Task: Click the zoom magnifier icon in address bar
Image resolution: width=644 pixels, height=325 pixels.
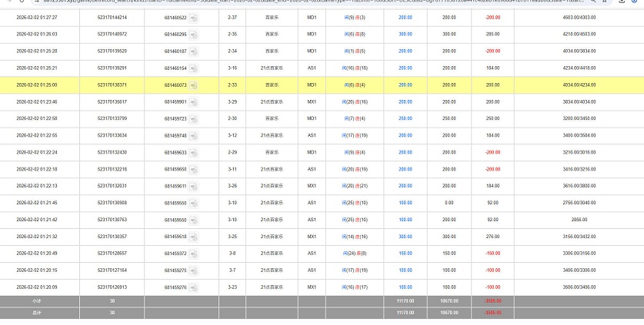Action: pyautogui.click(x=592, y=2)
